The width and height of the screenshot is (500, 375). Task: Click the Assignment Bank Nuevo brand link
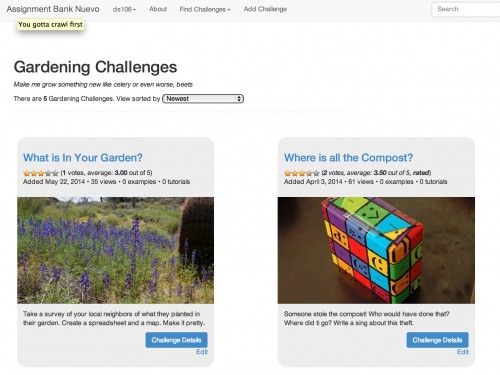[53, 9]
